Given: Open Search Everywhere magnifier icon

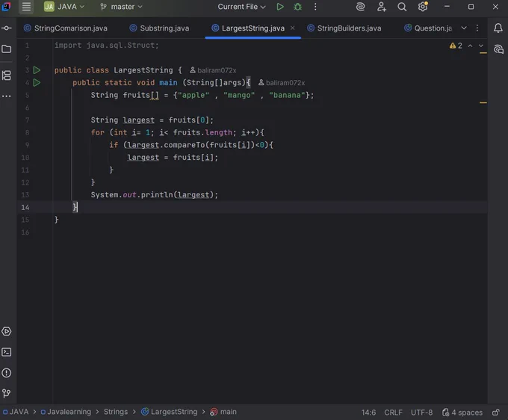Looking at the screenshot, I should coord(402,7).
